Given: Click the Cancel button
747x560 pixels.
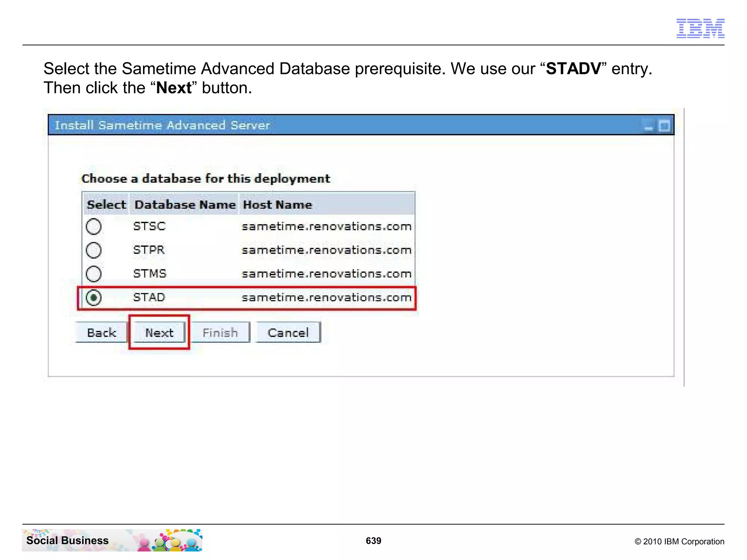Looking at the screenshot, I should [x=288, y=332].
